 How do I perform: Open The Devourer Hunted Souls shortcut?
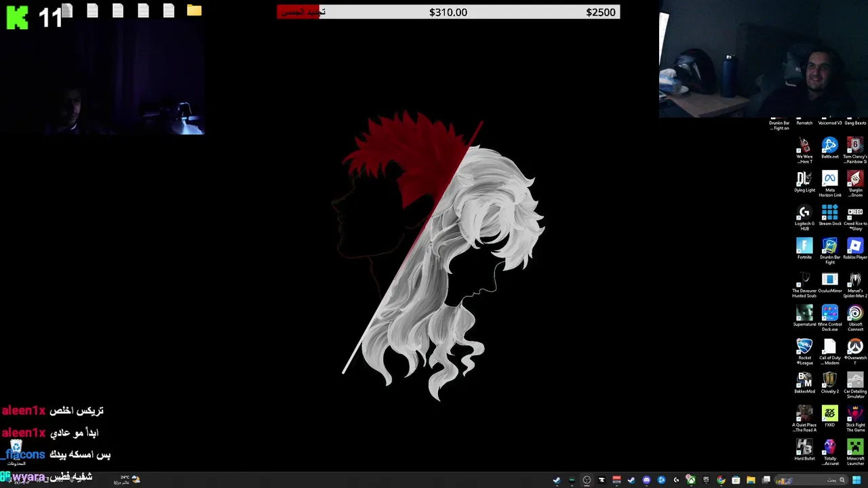pos(804,285)
